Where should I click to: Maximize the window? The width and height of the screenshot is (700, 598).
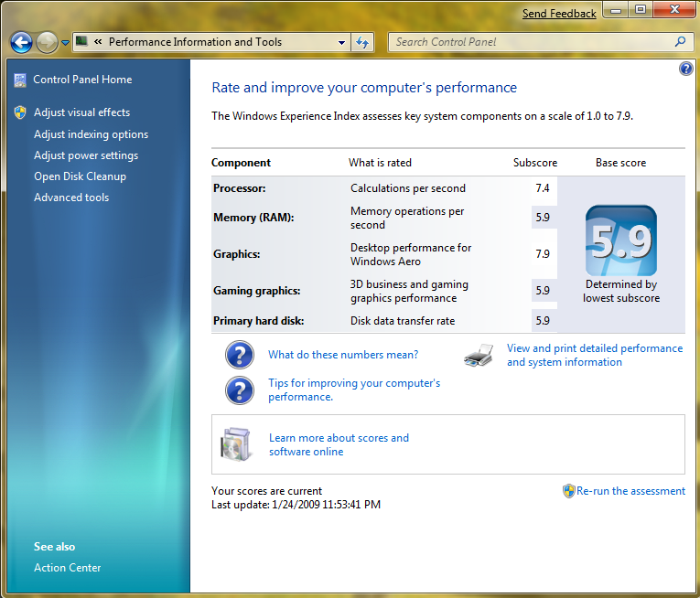tap(641, 10)
